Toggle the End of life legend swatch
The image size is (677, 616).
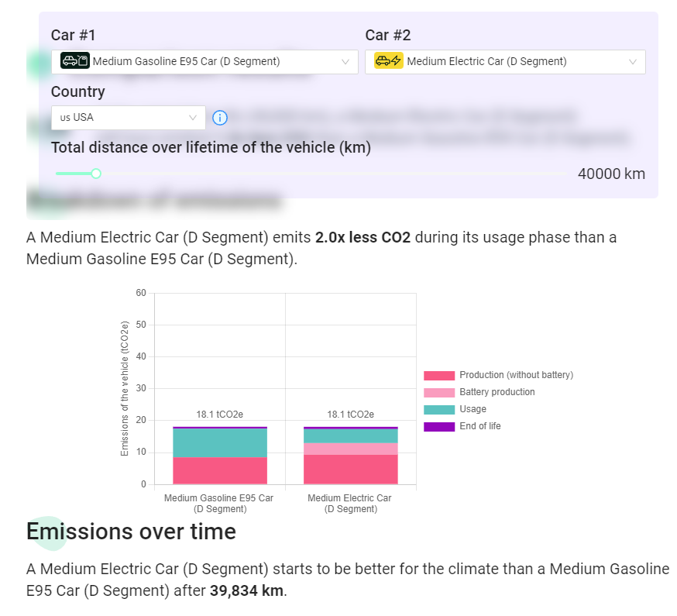click(439, 427)
